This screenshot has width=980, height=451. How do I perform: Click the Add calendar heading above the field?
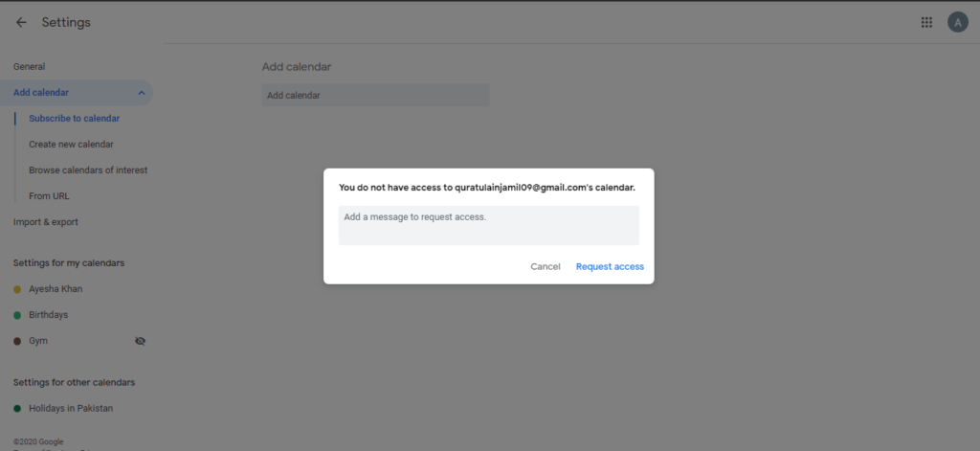(x=297, y=66)
